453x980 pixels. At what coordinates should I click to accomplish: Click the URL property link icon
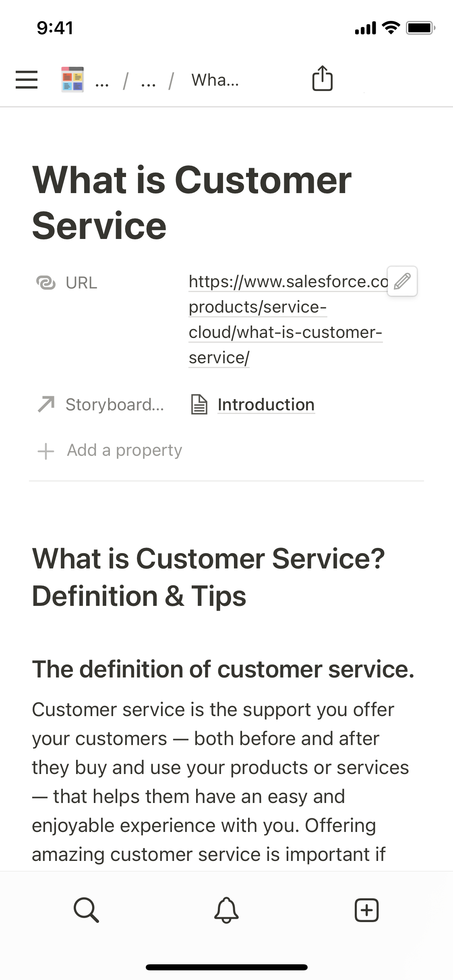46,283
